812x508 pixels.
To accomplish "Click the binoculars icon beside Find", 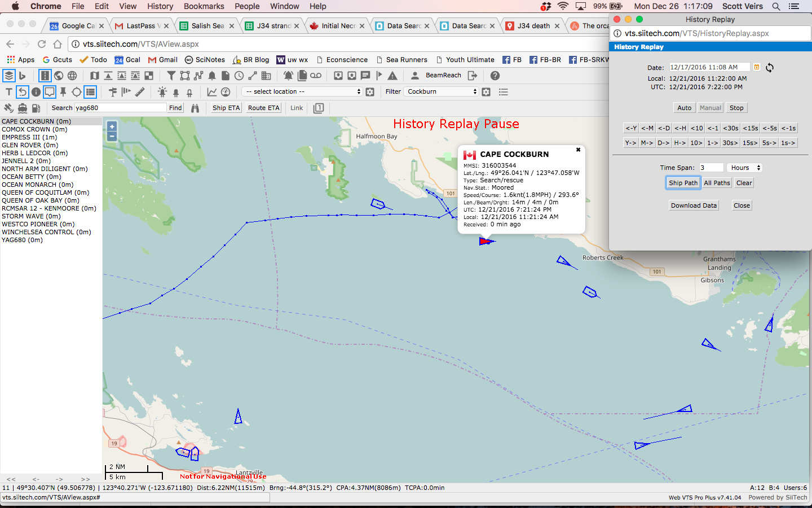I will point(195,108).
